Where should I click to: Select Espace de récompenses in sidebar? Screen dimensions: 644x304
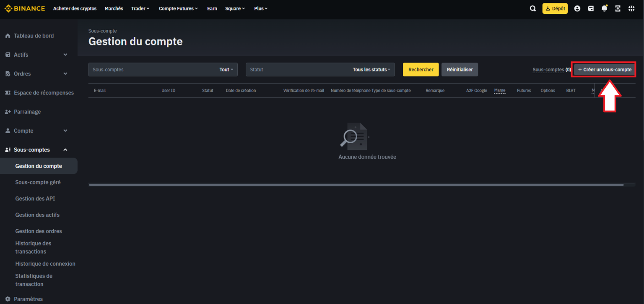point(42,92)
